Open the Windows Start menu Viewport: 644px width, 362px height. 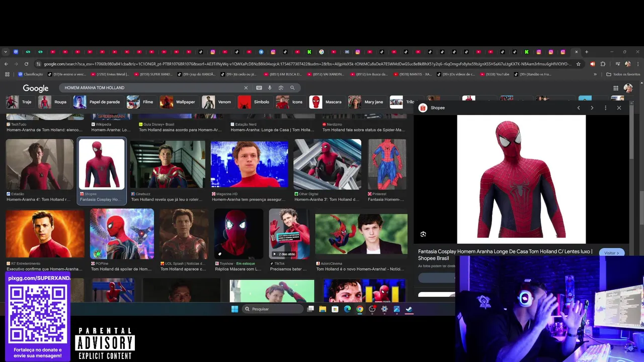pos(234,309)
